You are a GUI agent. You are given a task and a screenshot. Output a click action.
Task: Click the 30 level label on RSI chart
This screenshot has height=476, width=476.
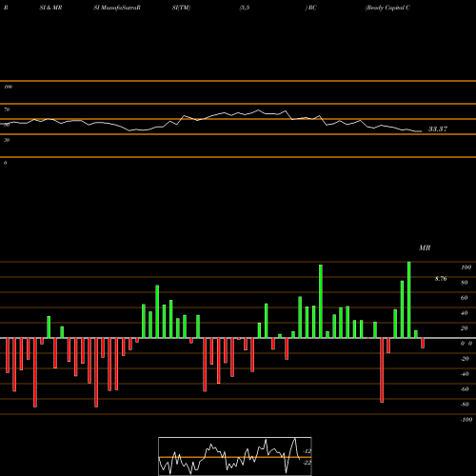pyautogui.click(x=7, y=140)
